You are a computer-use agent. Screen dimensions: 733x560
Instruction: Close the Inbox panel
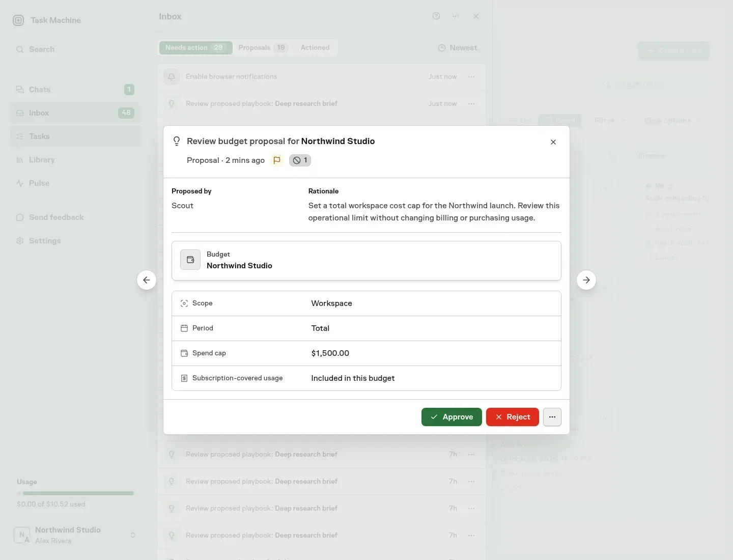click(476, 16)
